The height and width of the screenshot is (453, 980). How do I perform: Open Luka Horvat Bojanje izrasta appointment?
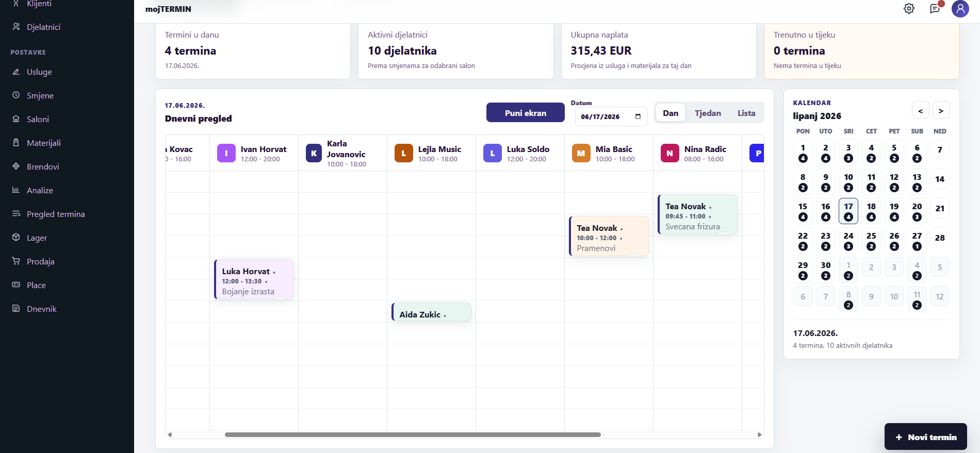(254, 279)
